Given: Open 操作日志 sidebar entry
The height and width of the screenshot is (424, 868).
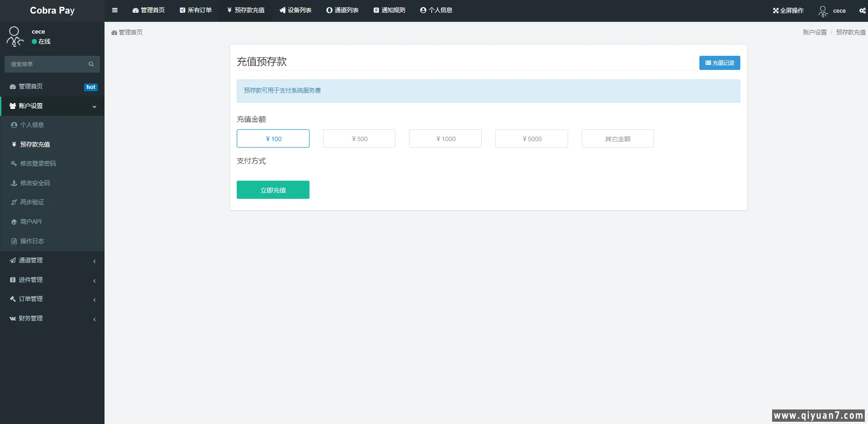Looking at the screenshot, I should [x=32, y=242].
